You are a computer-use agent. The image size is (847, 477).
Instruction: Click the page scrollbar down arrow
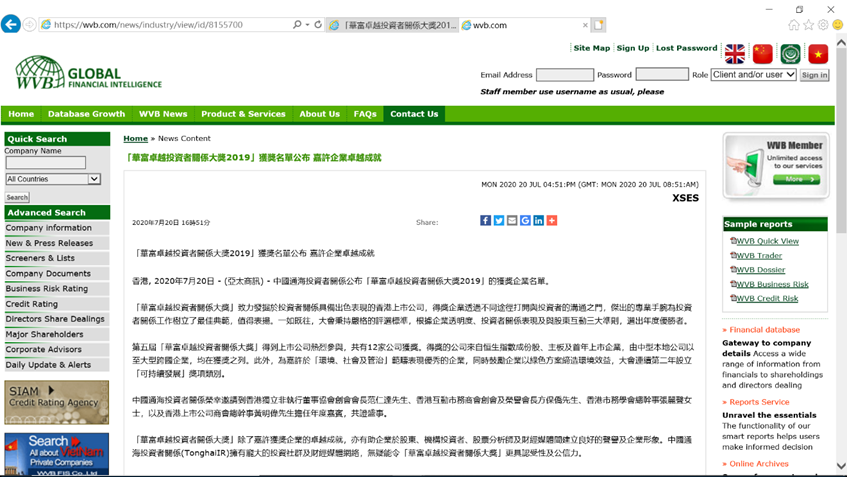841,466
